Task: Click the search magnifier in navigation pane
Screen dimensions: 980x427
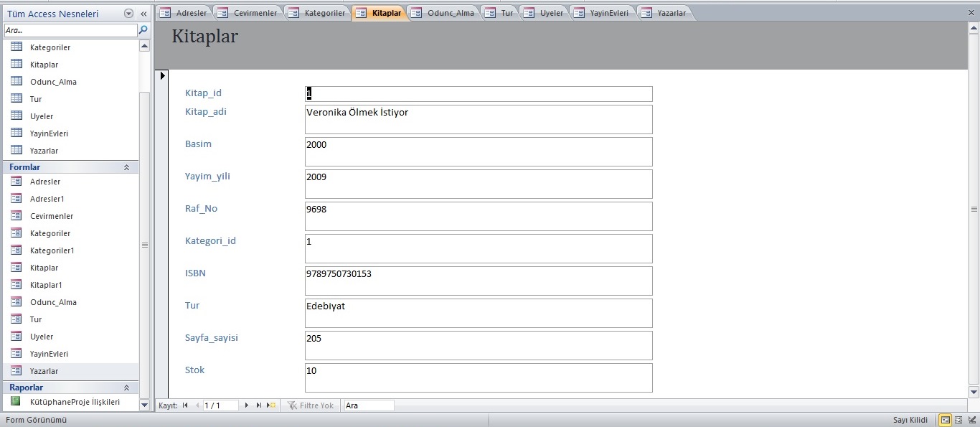Action: pyautogui.click(x=143, y=30)
